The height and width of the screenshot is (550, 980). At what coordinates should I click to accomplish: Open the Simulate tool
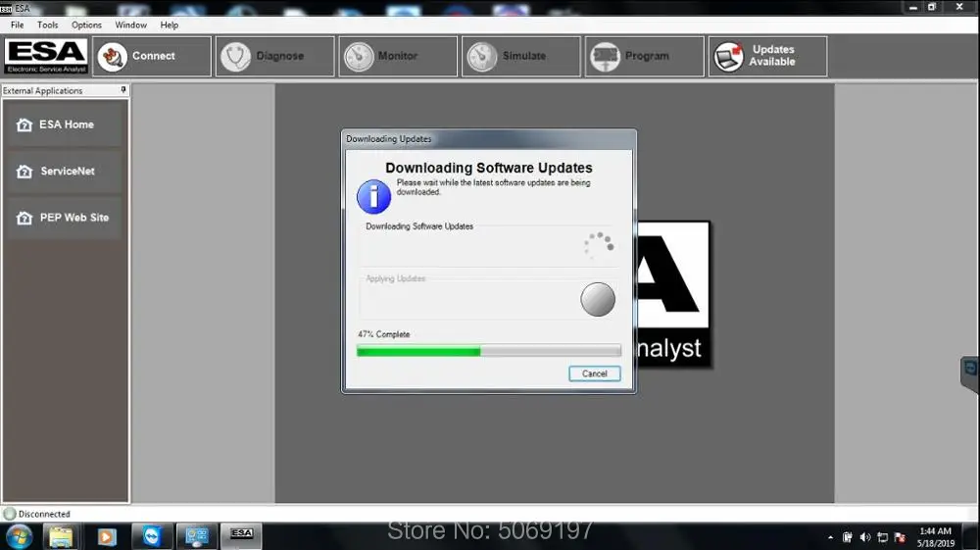tap(521, 56)
